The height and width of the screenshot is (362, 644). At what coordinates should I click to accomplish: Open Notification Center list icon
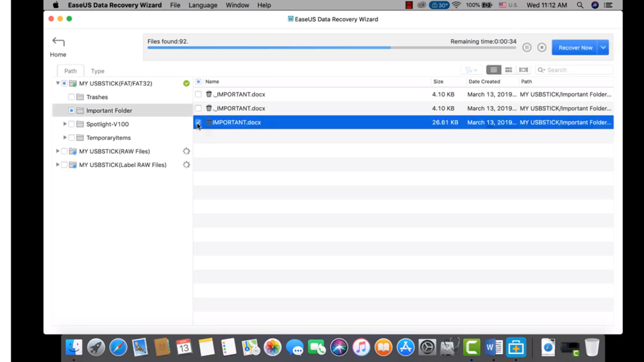click(x=608, y=5)
